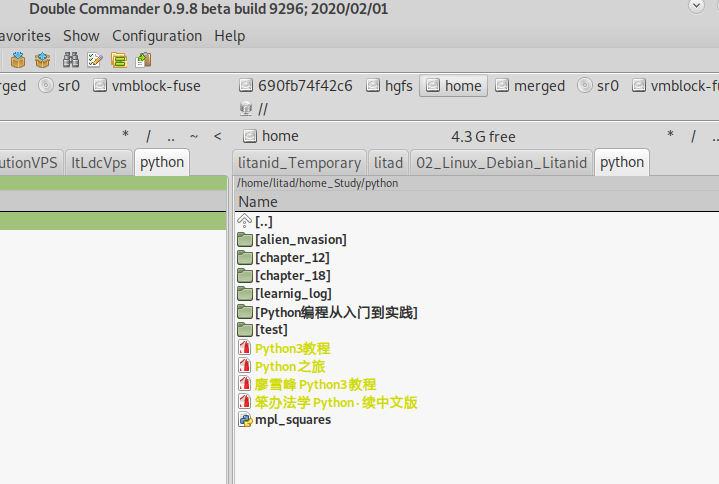This screenshot has width=719, height=484.
Task: Switch to the ItLdcVps tab
Action: pyautogui.click(x=99, y=163)
